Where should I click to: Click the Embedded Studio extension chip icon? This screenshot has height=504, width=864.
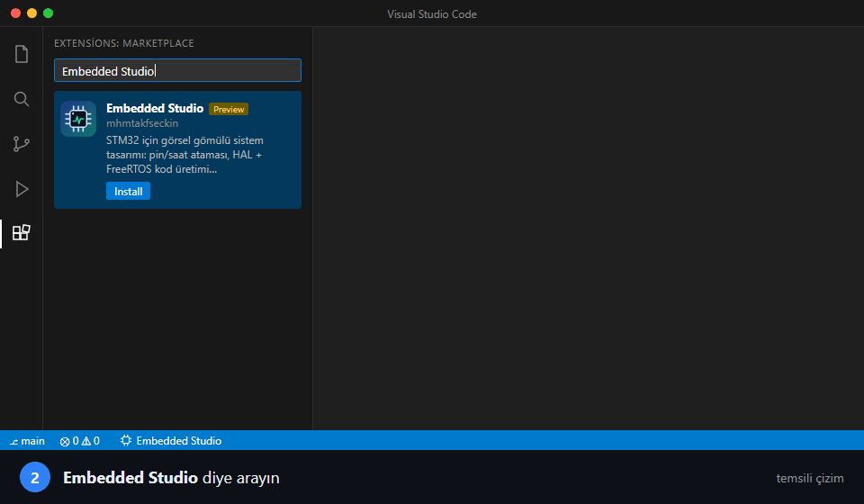78,119
